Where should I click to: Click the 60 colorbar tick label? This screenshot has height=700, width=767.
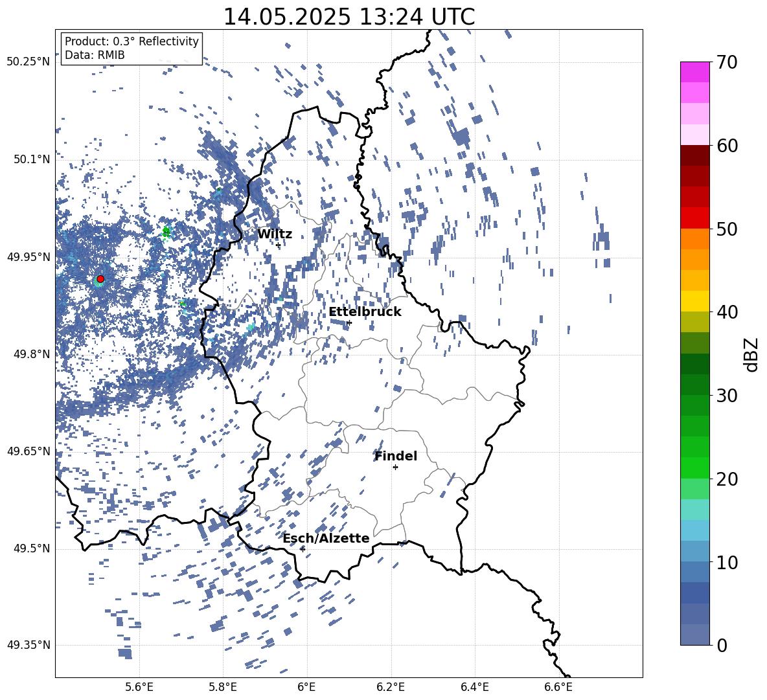click(x=727, y=146)
